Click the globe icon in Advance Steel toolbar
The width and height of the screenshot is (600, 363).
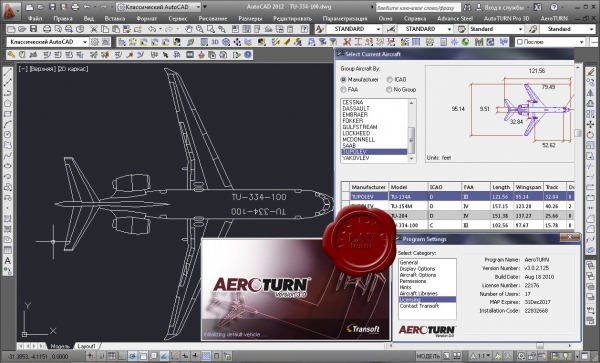[x=465, y=42]
